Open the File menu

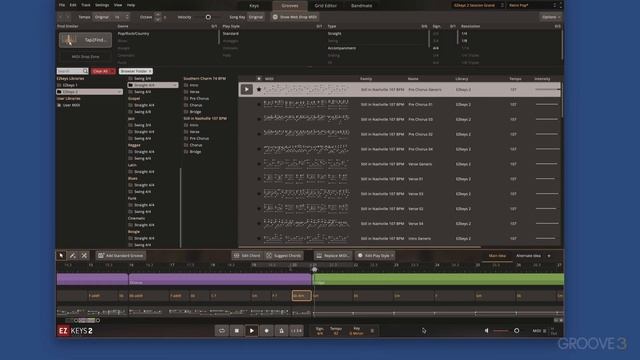62,5
